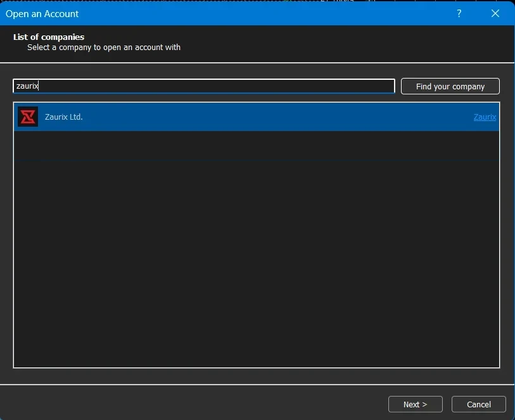Screen dimensions: 515x420
Task: Select the Zaurix Ltd. company name
Action: pos(64,117)
